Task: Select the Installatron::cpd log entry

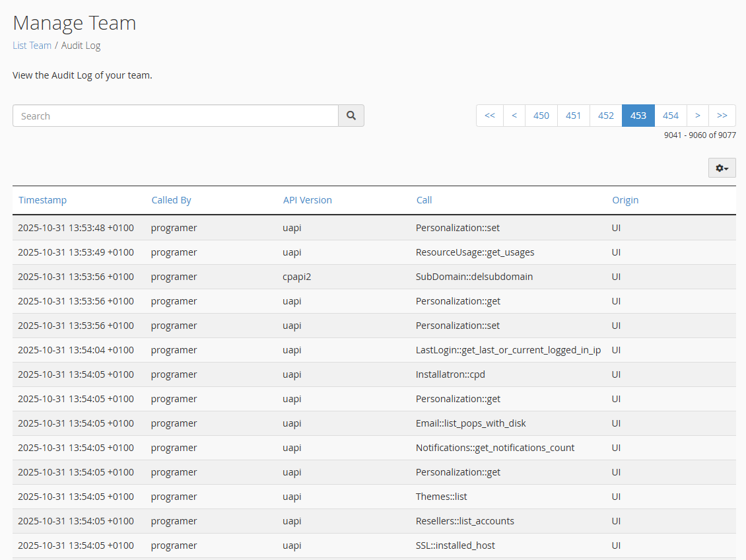Action: [450, 374]
